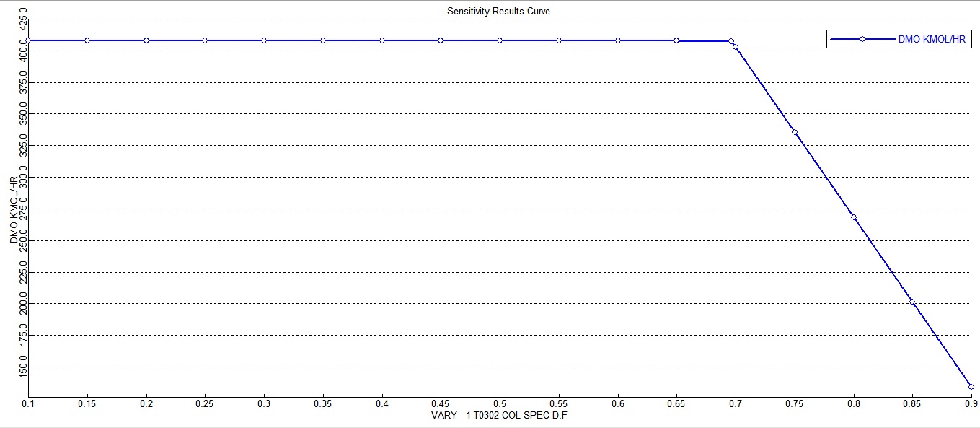The image size is (980, 428).
Task: Select the data point marker at x = 0.3
Action: [264, 40]
